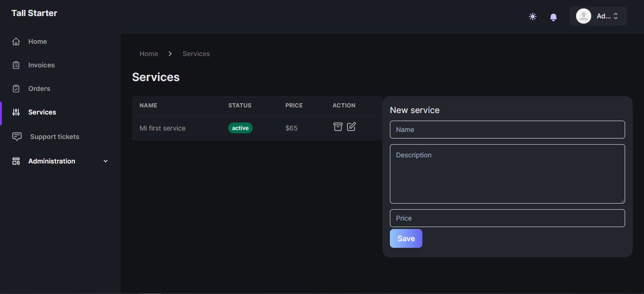Image resolution: width=644 pixels, height=294 pixels.
Task: Open the Support tickets section
Action: pyautogui.click(x=55, y=137)
